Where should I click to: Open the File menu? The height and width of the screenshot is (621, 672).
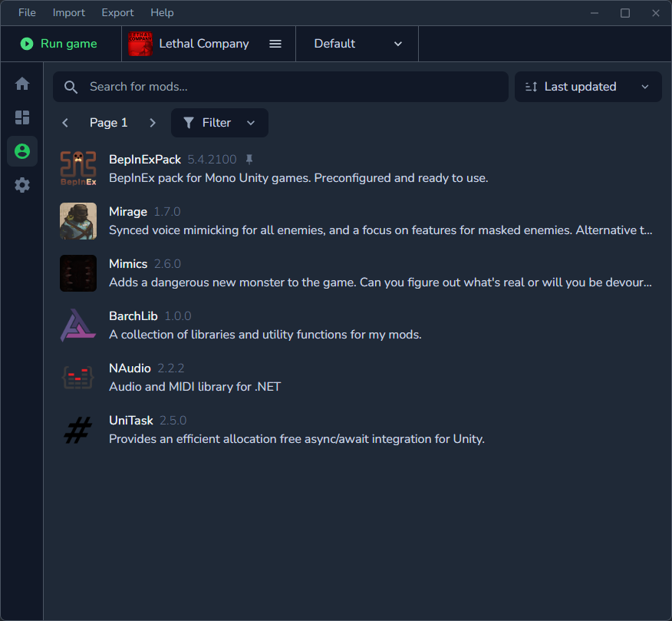click(27, 13)
